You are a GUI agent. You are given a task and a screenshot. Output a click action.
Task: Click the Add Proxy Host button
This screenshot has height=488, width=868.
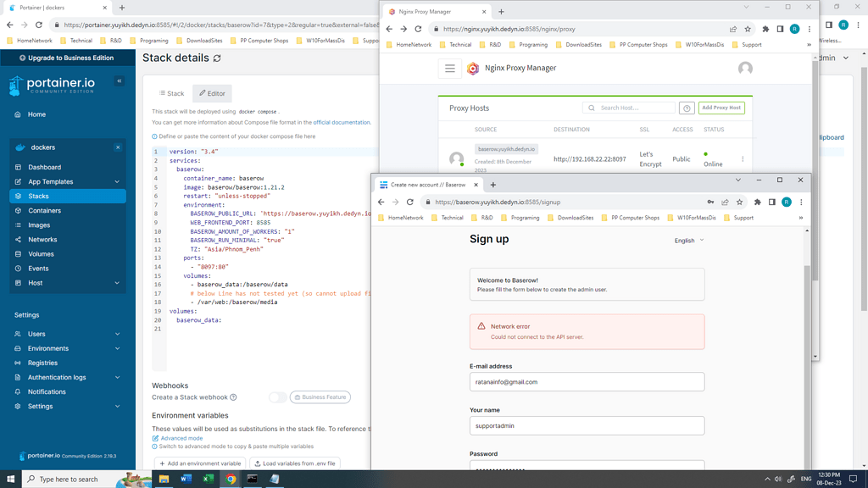(721, 108)
